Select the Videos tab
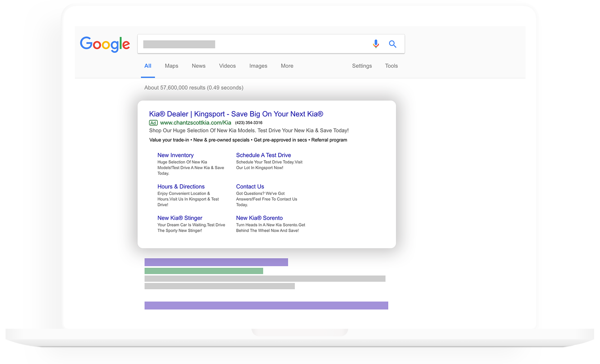 [227, 66]
